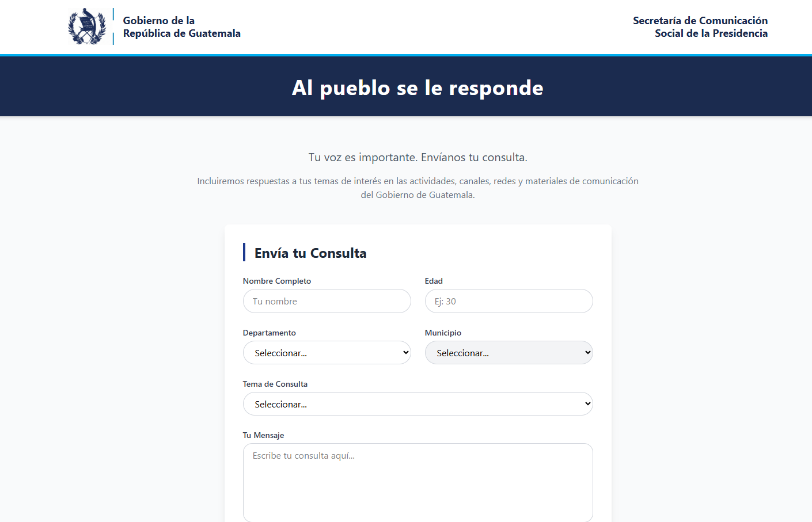Click the Guatemala coat of arms logo
The width and height of the screenshot is (812, 522).
point(86,26)
